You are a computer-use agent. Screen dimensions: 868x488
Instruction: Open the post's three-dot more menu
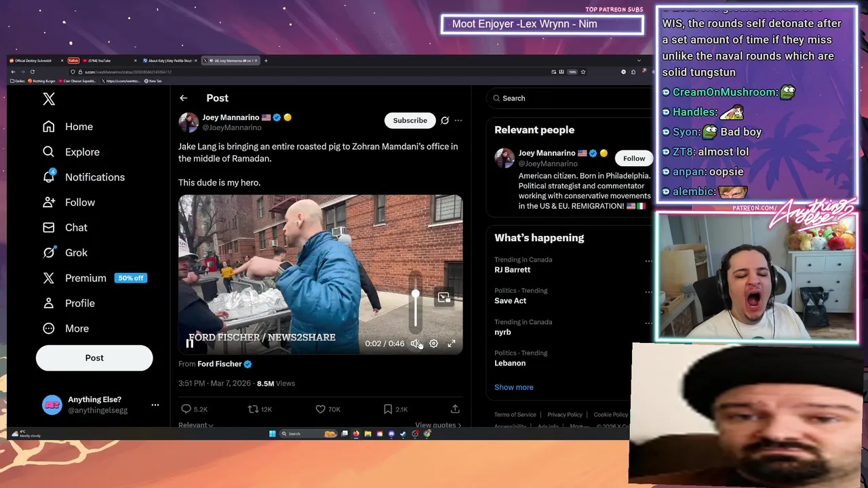click(x=458, y=121)
